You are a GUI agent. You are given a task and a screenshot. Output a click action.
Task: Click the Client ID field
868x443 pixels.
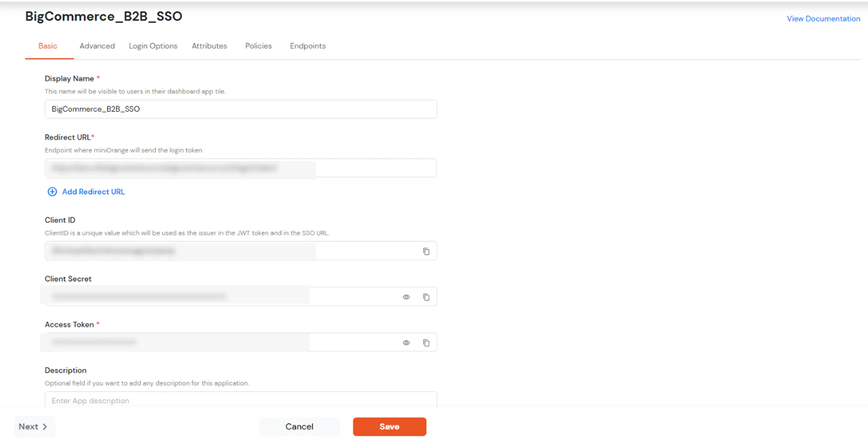241,251
